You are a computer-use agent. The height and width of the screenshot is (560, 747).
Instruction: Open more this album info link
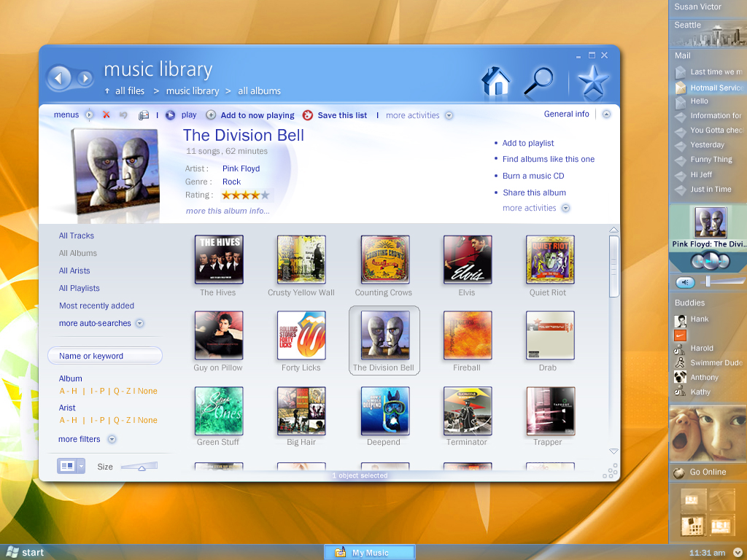point(228,211)
